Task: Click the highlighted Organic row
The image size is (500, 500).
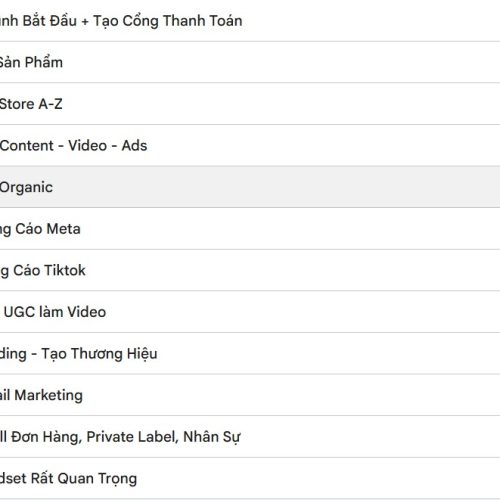Action: pyautogui.click(x=250, y=187)
